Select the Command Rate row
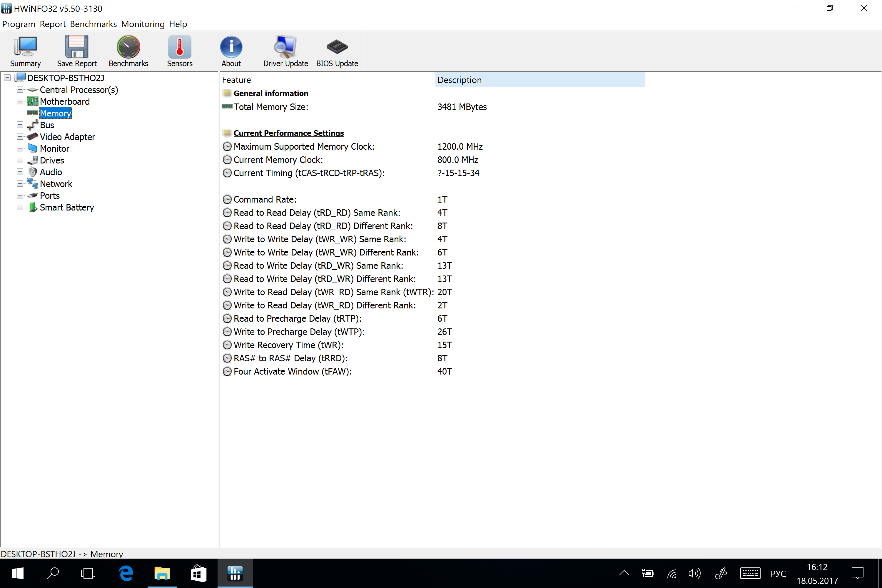This screenshot has width=882, height=588. [x=433, y=200]
